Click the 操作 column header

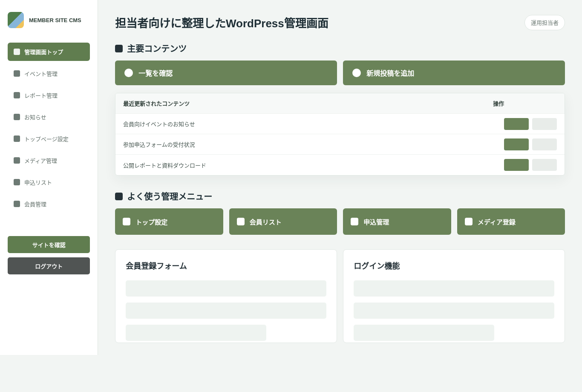(x=498, y=104)
